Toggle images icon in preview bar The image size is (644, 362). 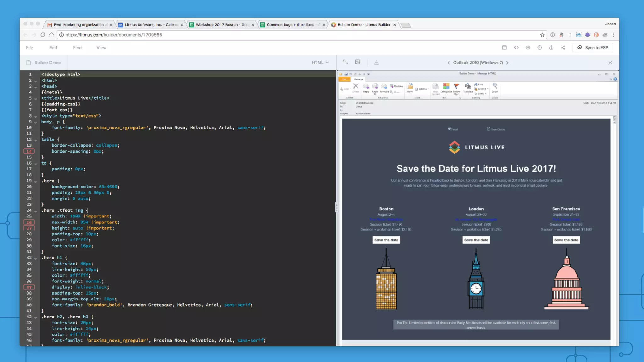[x=358, y=62]
